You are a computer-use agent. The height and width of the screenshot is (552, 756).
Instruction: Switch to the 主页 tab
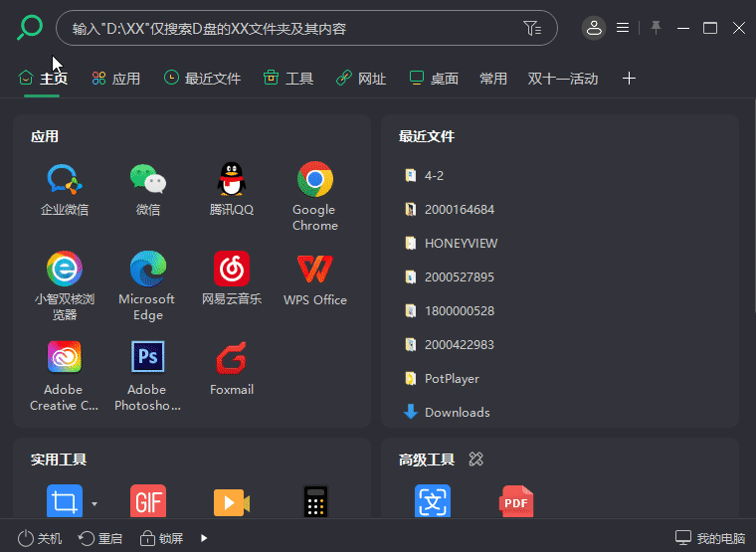point(43,79)
